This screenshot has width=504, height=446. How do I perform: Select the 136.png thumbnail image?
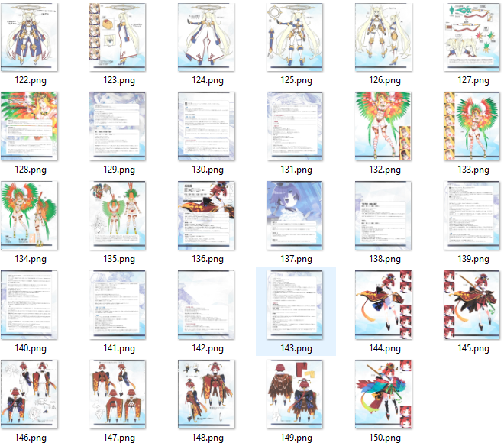click(x=206, y=216)
